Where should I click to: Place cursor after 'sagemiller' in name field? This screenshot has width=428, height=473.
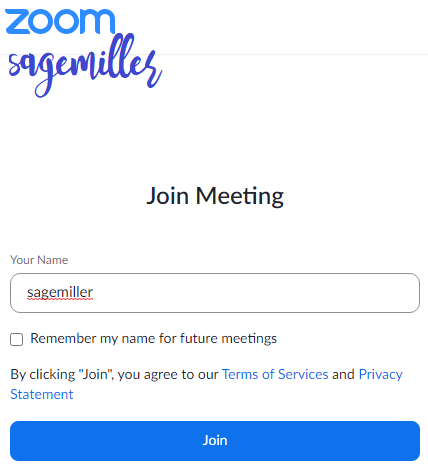click(x=94, y=293)
